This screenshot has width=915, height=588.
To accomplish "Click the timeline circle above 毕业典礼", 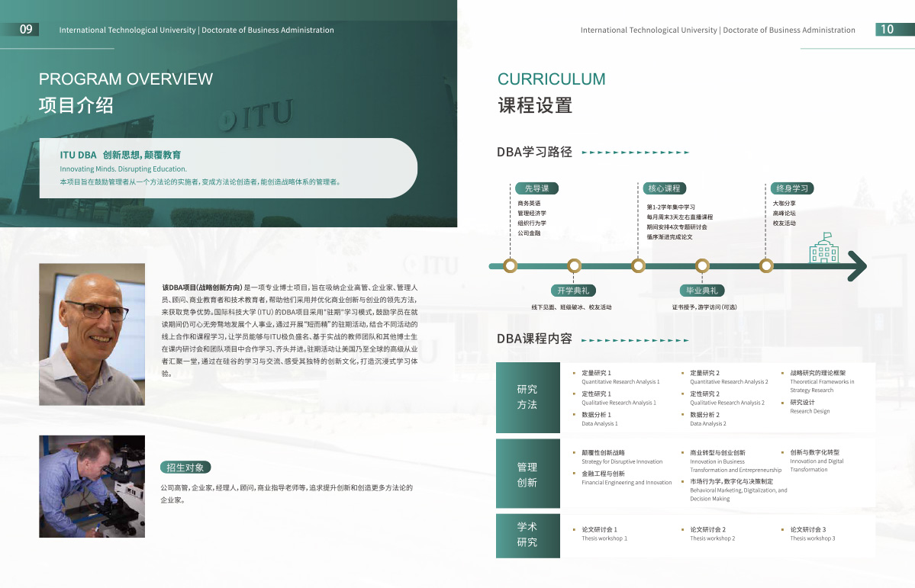I will (702, 265).
